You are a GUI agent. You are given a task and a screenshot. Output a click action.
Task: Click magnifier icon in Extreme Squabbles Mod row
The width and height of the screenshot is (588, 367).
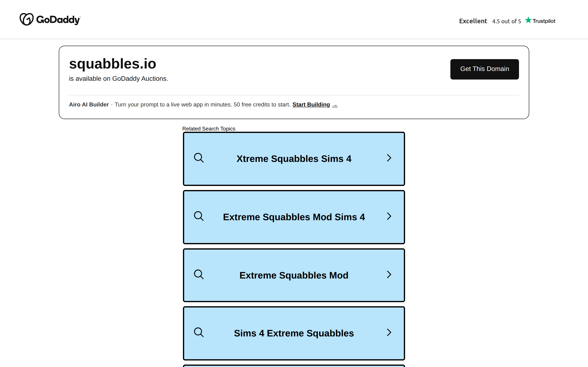199,274
